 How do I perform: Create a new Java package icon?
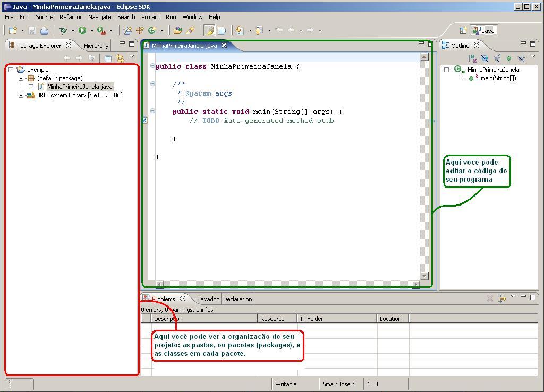(140, 30)
